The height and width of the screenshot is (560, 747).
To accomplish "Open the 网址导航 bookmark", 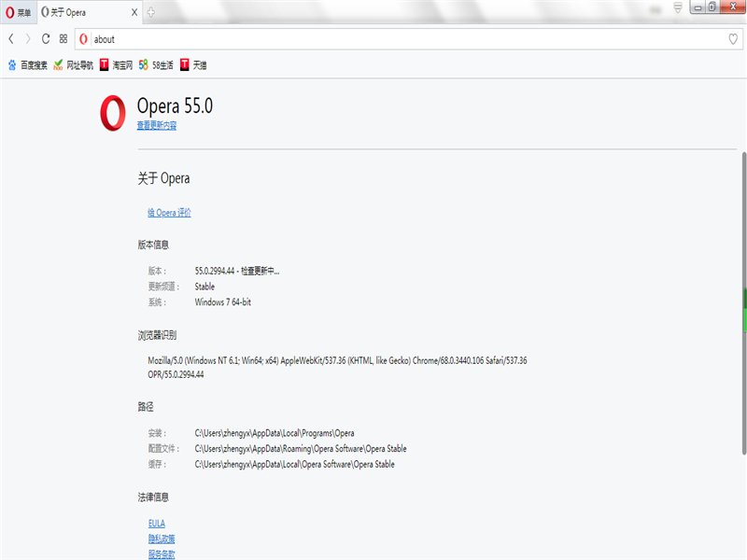I will pos(73,65).
